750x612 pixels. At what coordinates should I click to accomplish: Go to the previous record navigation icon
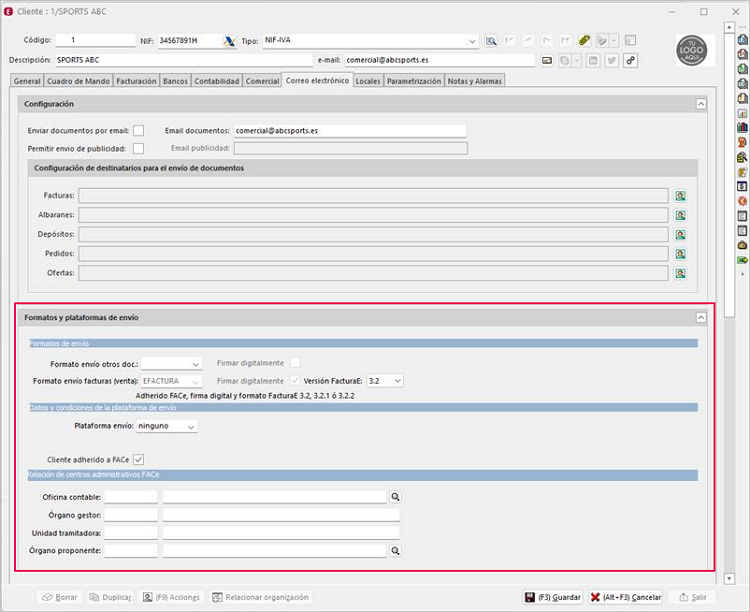point(528,40)
